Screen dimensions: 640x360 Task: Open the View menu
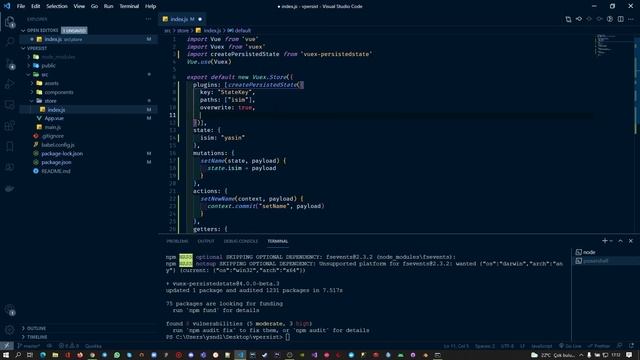click(x=79, y=6)
